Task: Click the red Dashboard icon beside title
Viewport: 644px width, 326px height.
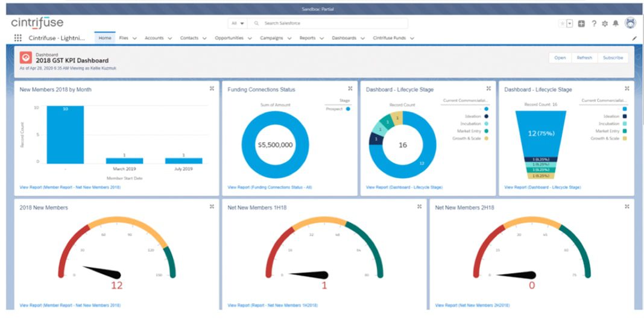Action: click(26, 57)
